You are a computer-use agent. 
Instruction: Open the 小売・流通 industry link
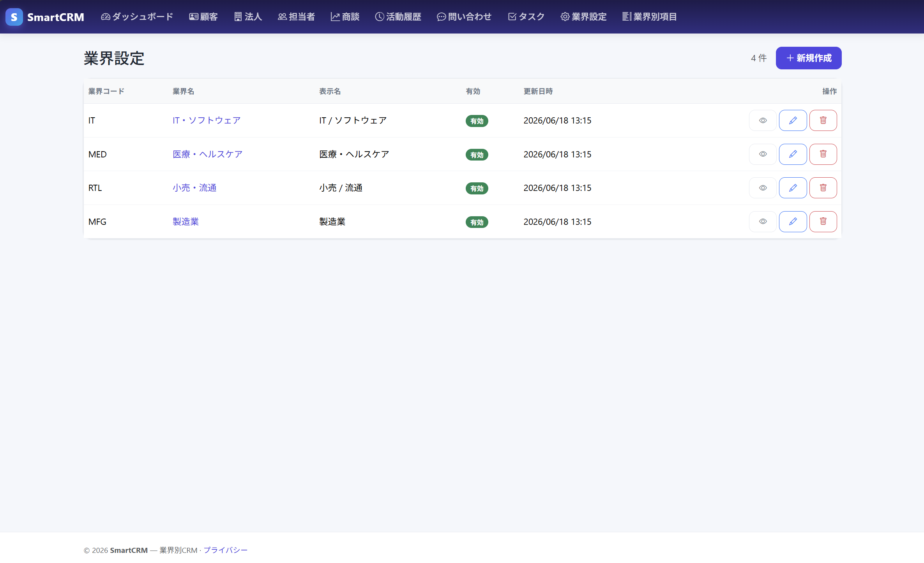coord(194,188)
